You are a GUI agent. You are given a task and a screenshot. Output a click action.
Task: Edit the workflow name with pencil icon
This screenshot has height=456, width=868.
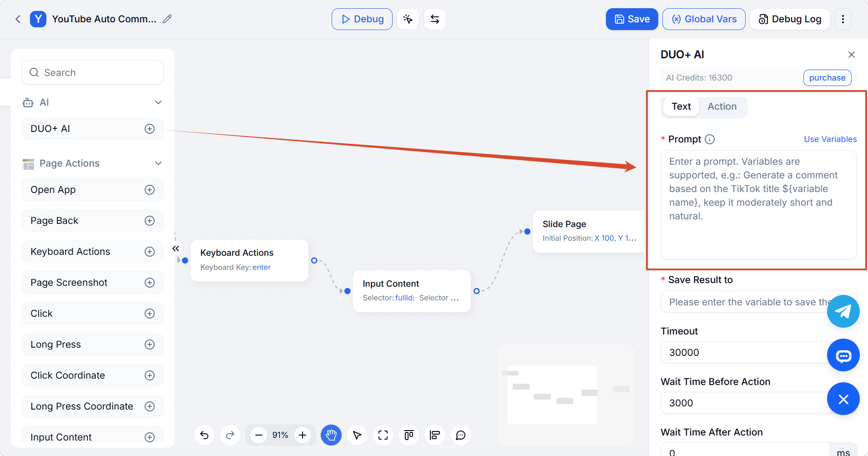coord(167,19)
